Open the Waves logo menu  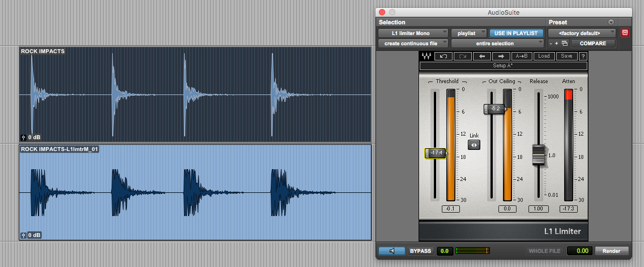point(426,56)
